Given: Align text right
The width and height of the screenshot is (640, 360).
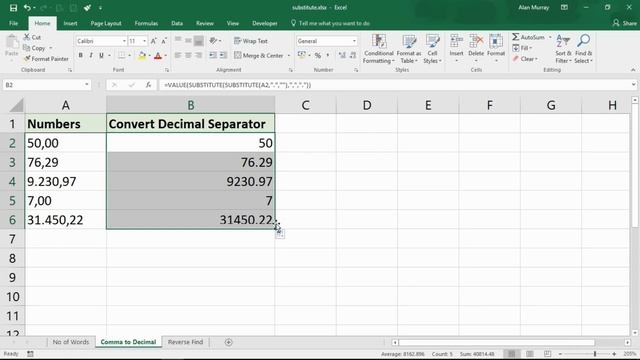Looking at the screenshot, I should [x=198, y=55].
